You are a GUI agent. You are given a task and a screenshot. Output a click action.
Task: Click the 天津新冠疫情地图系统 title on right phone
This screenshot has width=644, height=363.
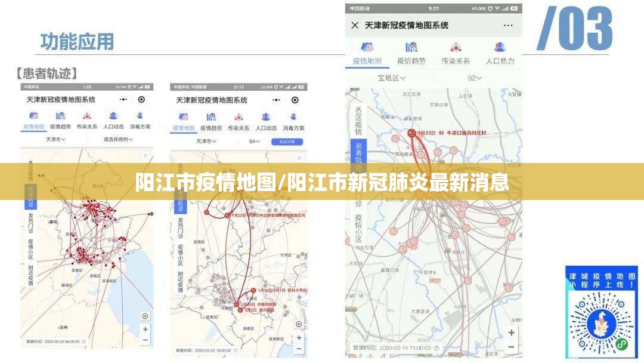[406, 26]
